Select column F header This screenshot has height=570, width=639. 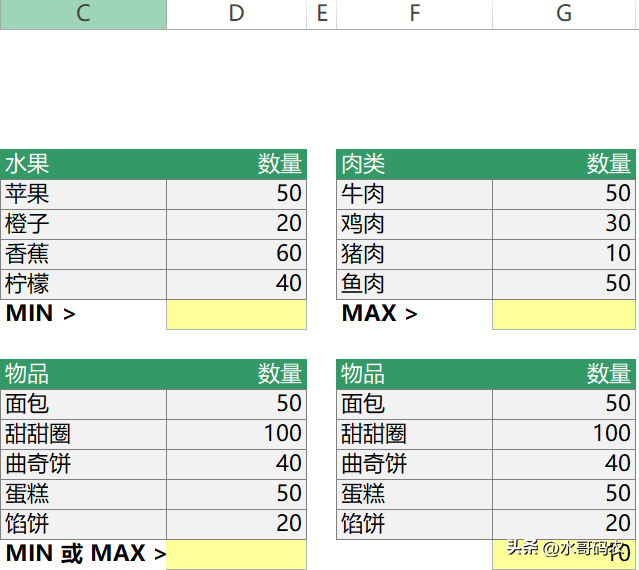tap(414, 14)
